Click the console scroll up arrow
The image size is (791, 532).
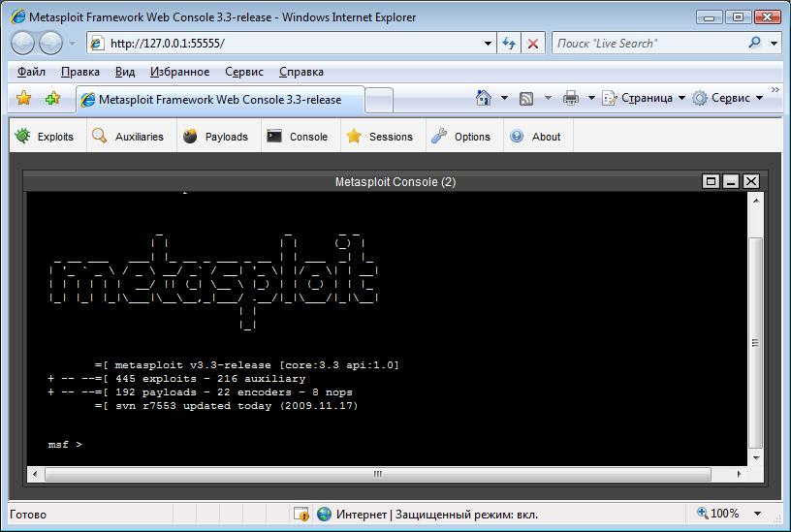(756, 201)
